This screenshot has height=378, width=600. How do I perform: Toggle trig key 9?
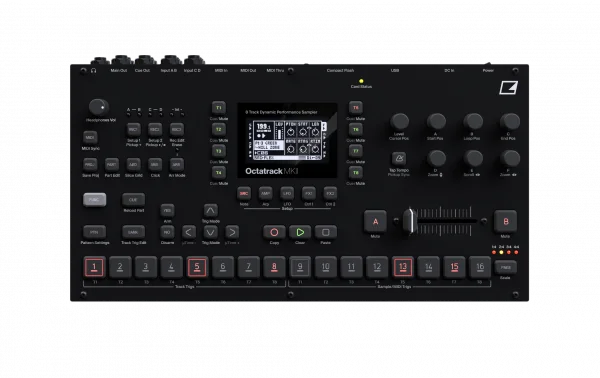[300, 267]
